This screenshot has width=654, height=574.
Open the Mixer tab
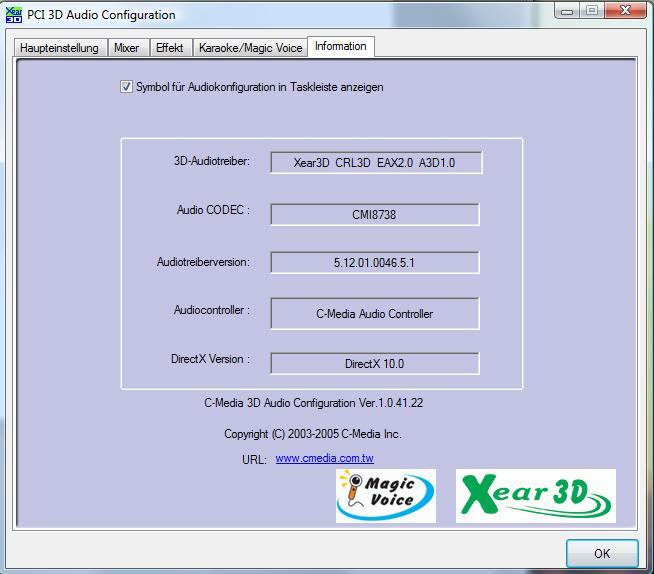click(x=127, y=48)
